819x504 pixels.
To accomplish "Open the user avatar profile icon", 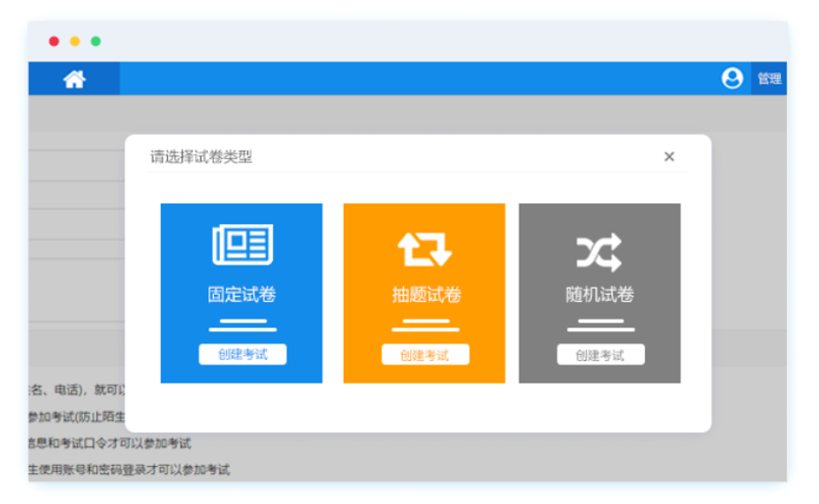I will (732, 79).
